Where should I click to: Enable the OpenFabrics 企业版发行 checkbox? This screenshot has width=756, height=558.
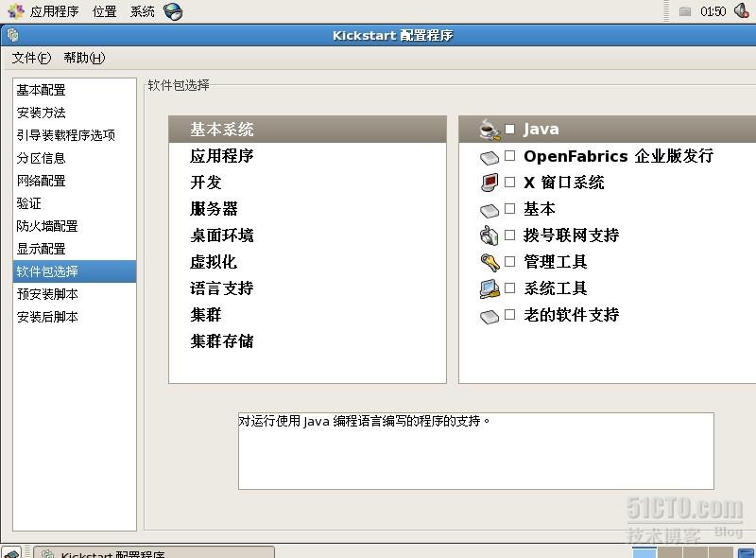click(x=509, y=155)
